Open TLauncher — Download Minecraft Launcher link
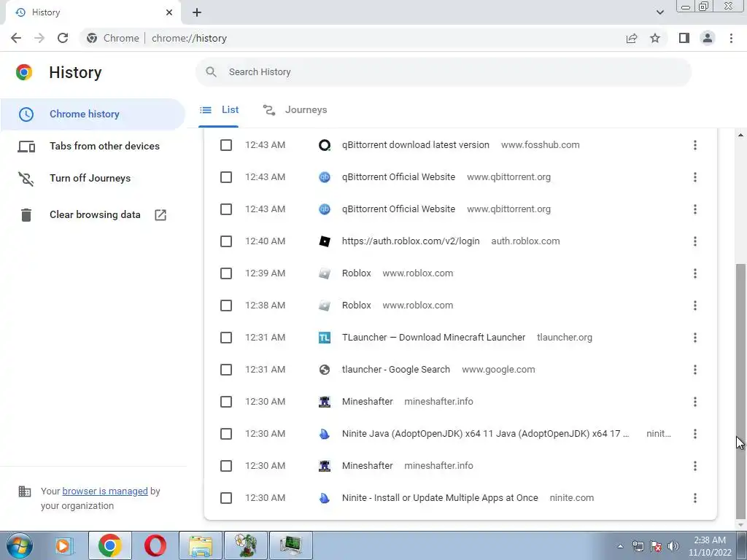747x560 pixels. (433, 338)
